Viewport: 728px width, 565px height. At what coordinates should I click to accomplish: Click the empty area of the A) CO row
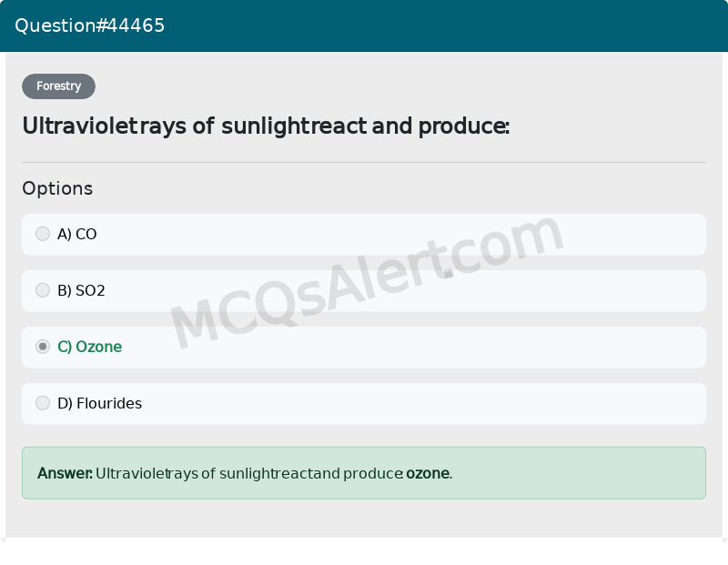[x=399, y=235]
